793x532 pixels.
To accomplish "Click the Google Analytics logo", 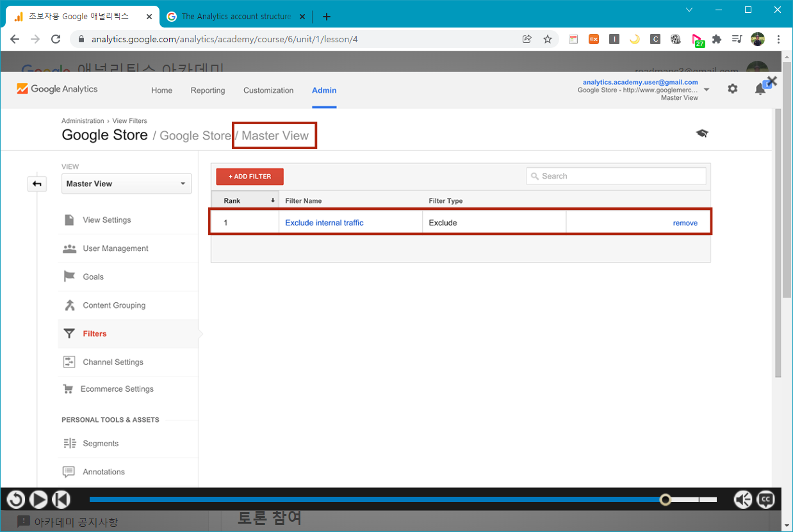I will pos(57,89).
